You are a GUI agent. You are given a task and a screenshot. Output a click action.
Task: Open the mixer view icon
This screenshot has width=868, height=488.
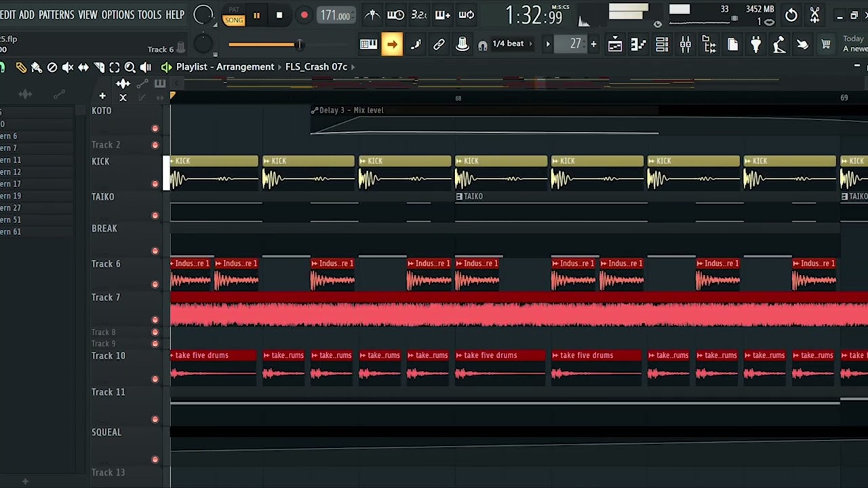pyautogui.click(x=686, y=45)
